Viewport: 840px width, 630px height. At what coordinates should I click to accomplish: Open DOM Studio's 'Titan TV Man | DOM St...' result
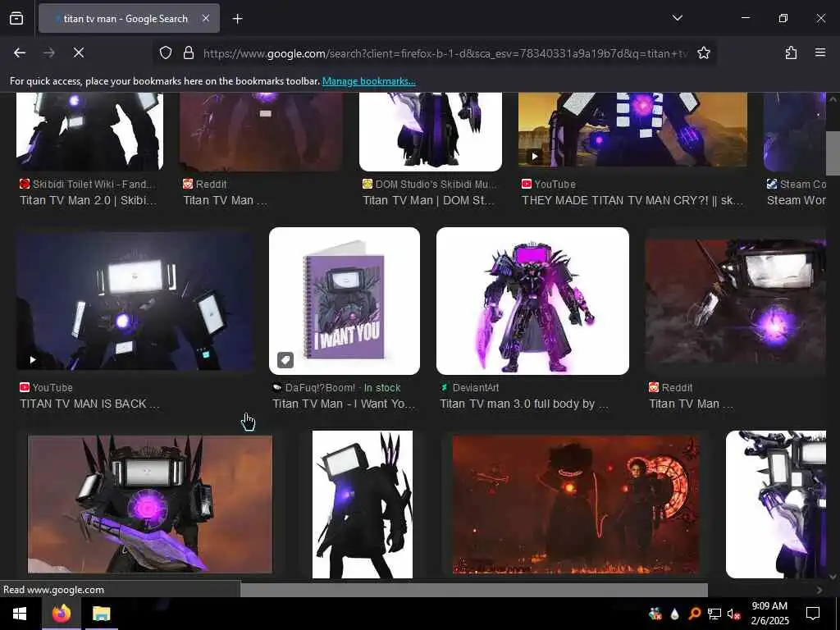(x=428, y=200)
